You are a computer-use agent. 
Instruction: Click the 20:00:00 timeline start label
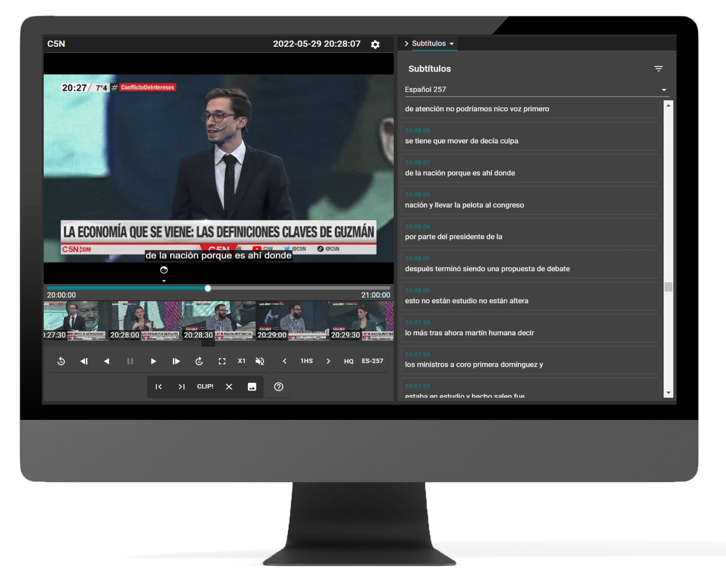[61, 295]
